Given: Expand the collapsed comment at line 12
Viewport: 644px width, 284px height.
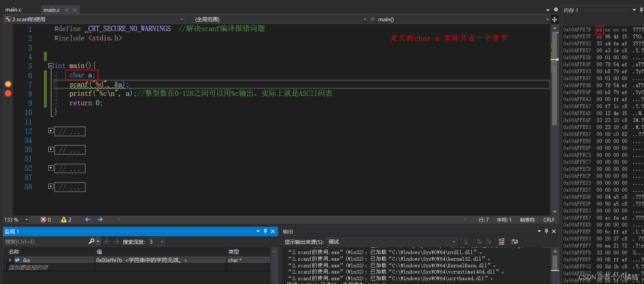Looking at the screenshot, I should pyautogui.click(x=51, y=131).
